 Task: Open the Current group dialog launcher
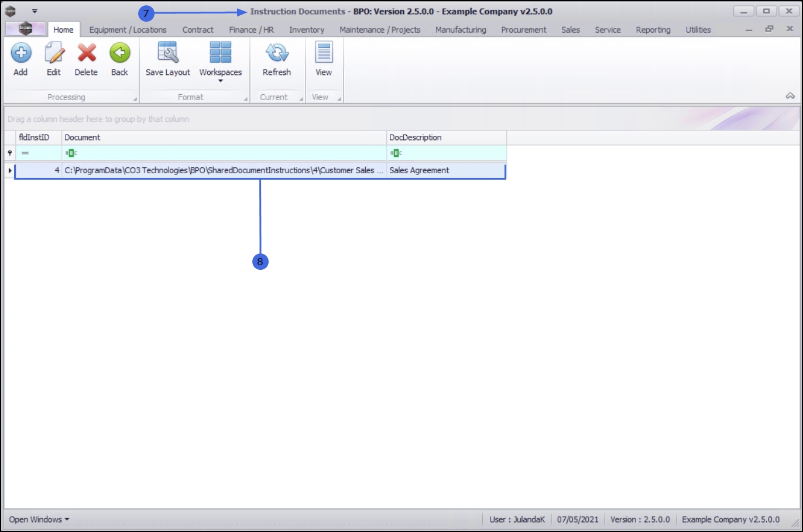[301, 99]
